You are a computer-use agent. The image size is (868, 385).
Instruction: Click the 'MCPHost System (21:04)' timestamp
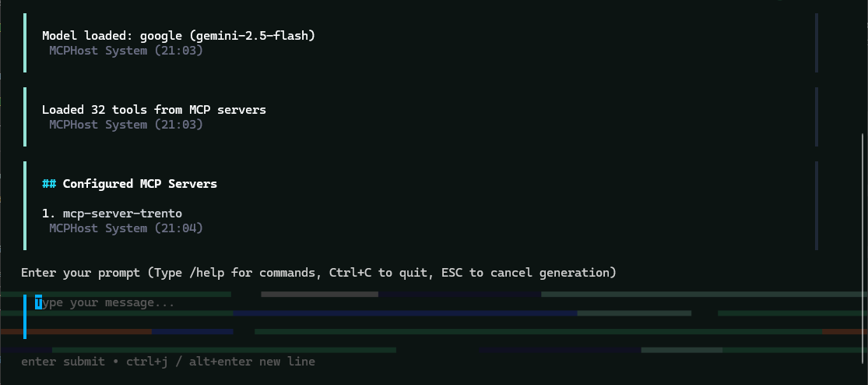click(125, 228)
